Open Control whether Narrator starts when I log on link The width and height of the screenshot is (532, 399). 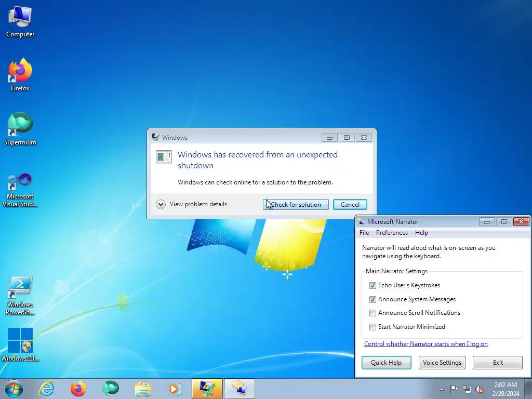pyautogui.click(x=426, y=344)
